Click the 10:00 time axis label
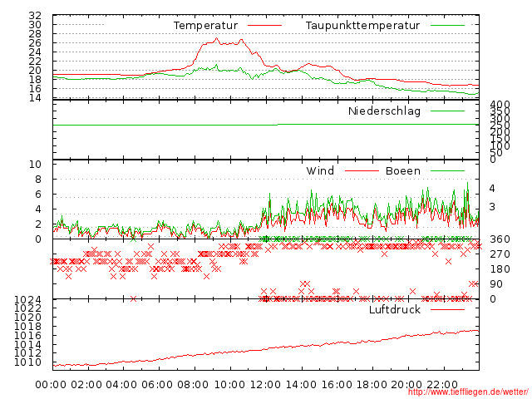This screenshot has width=532, height=399. point(229,384)
